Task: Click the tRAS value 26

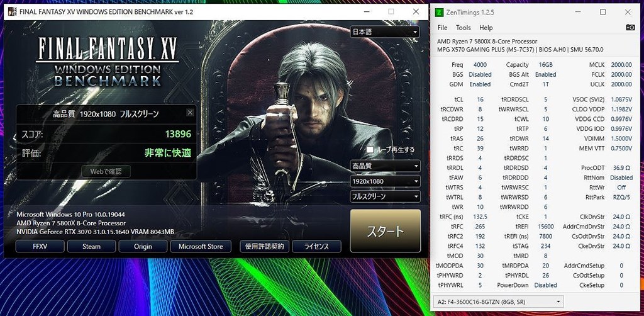Action: pos(480,138)
